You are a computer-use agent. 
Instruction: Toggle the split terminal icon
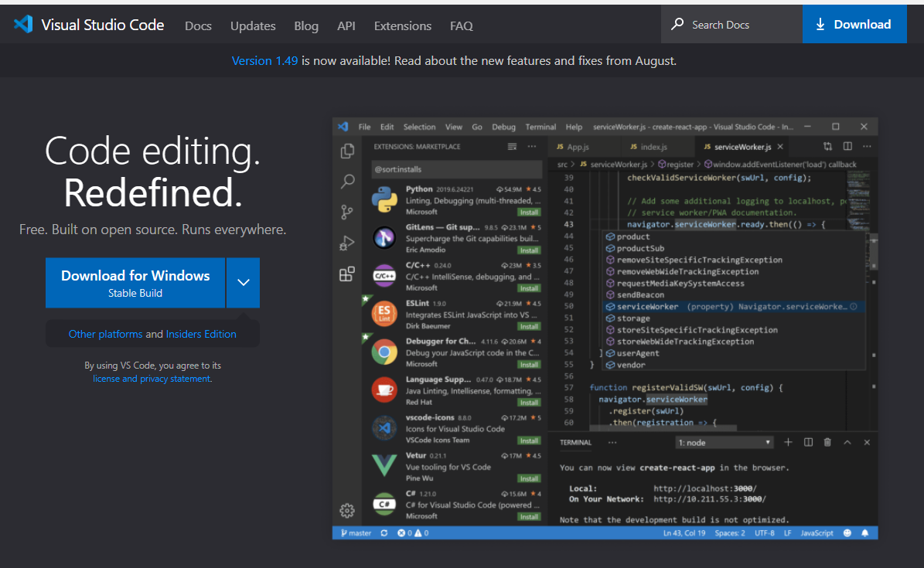click(x=809, y=442)
